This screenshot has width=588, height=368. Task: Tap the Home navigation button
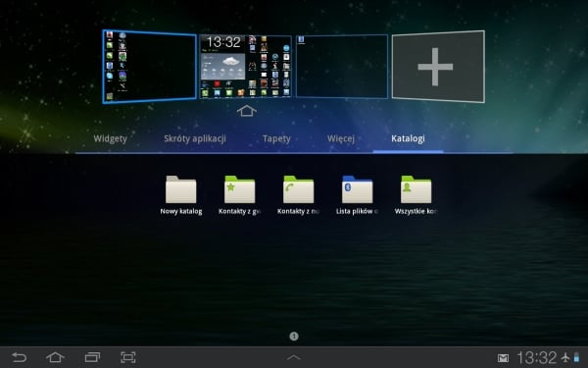pyautogui.click(x=55, y=357)
